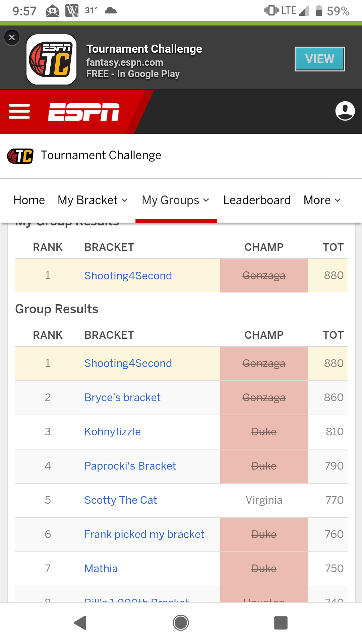Open Bryce's bracket link

[122, 397]
